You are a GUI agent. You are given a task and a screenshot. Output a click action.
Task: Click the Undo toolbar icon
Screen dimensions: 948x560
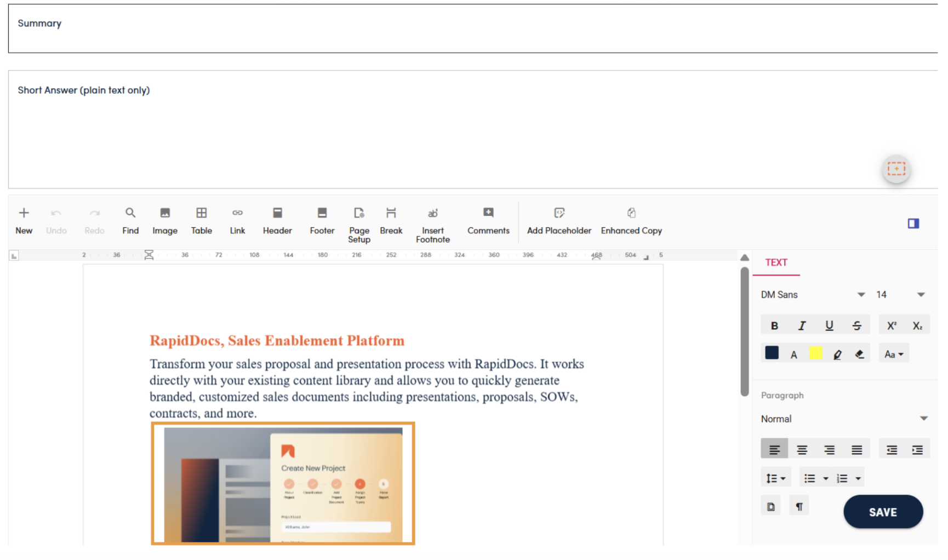click(56, 221)
